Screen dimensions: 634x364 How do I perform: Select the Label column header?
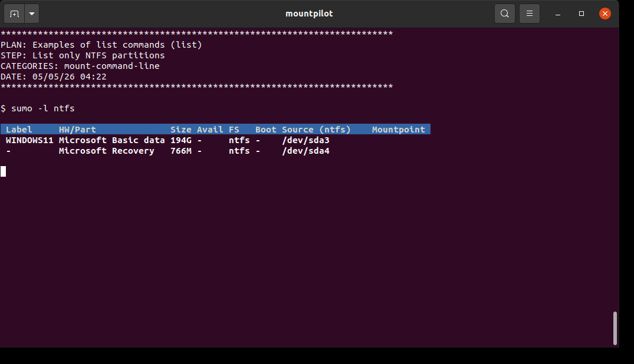(19, 129)
